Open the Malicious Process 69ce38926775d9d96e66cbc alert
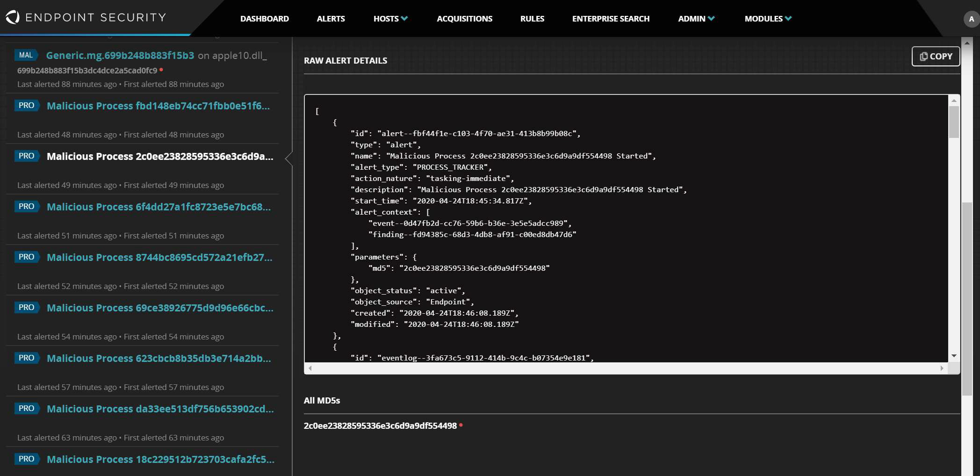 pyautogui.click(x=160, y=308)
